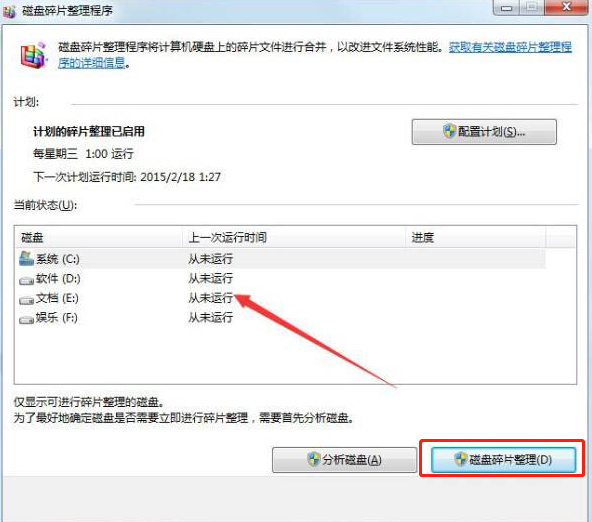592x522 pixels.
Task: Click shield icon on 磁盘碎片整理 button
Action: coord(461,459)
